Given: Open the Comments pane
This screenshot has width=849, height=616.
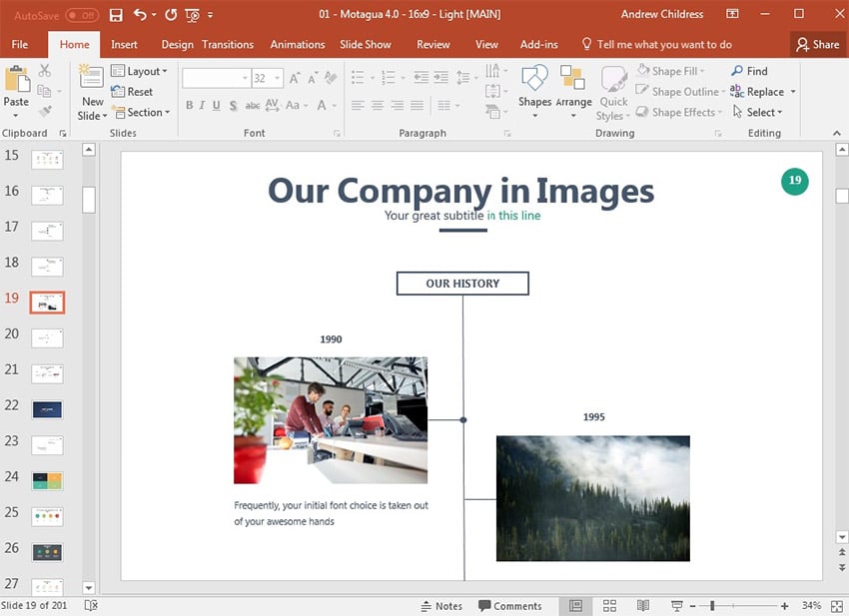Looking at the screenshot, I should 510,606.
